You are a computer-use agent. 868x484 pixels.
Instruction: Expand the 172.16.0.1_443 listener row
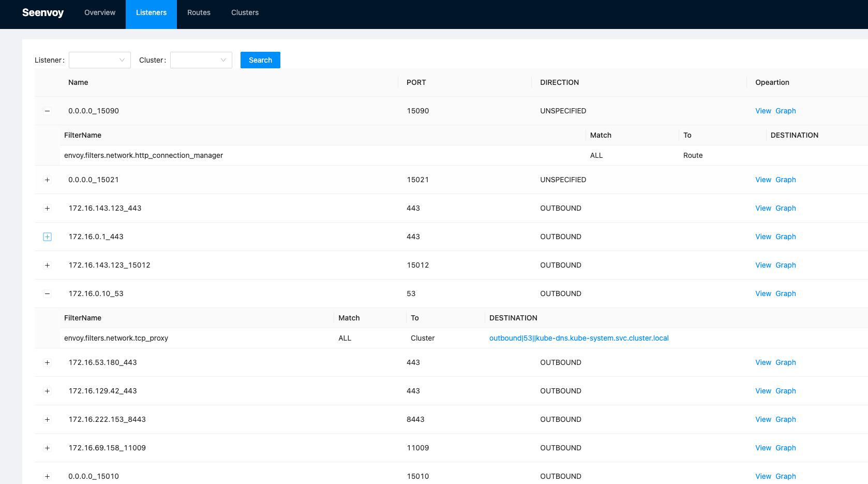tap(47, 237)
